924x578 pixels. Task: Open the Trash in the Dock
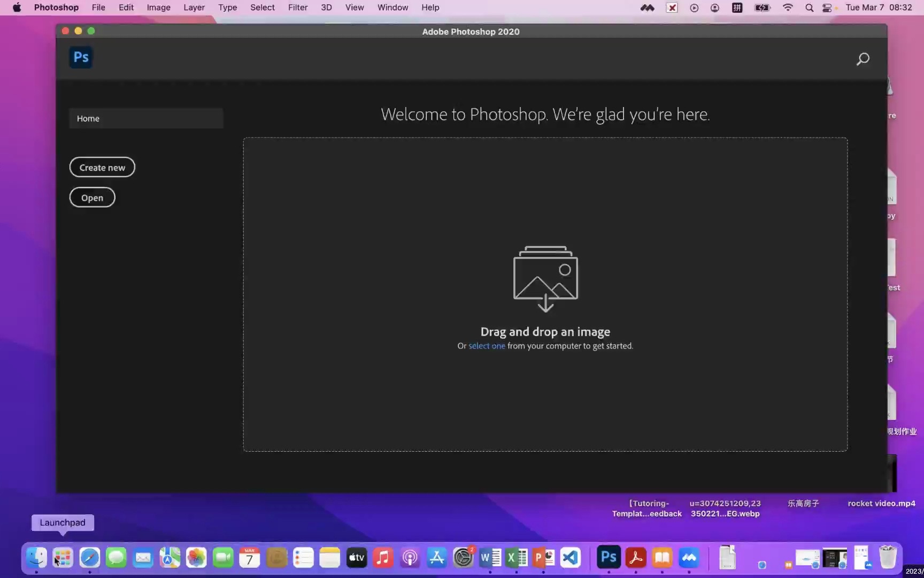(888, 558)
